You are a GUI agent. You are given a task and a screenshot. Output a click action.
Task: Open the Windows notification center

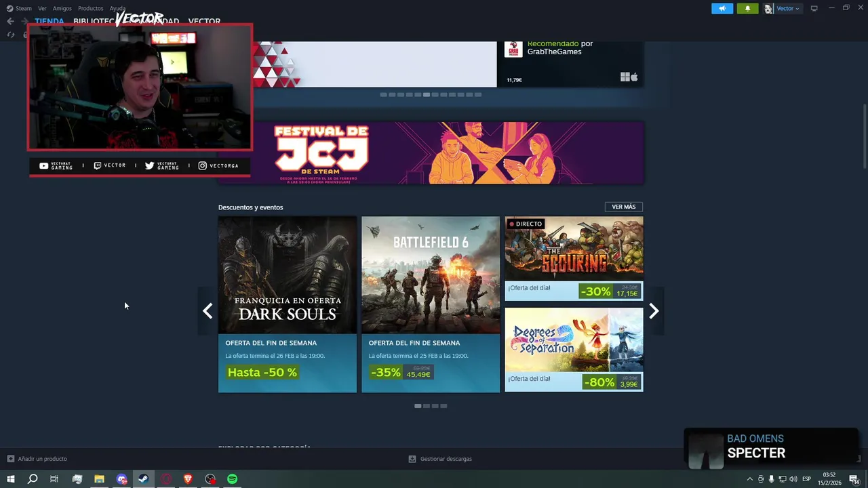pos(854,479)
